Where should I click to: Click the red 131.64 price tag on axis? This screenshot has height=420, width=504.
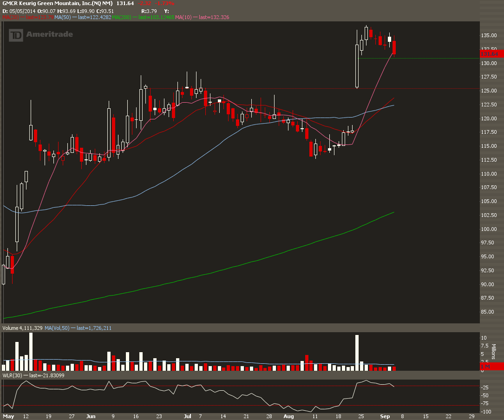click(489, 54)
